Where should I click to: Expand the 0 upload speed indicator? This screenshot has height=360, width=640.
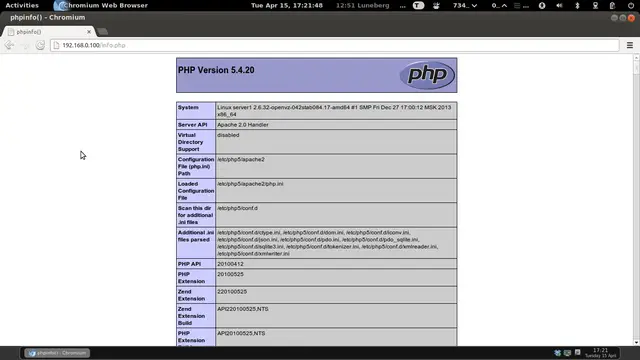(x=500, y=5)
